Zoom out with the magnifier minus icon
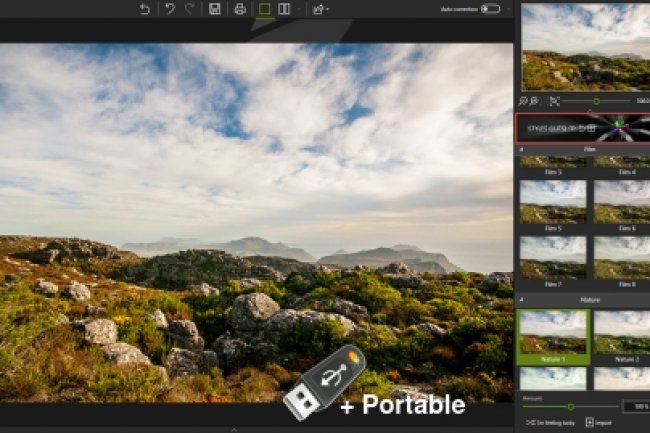Screen dimensions: 650x433 click(536, 101)
